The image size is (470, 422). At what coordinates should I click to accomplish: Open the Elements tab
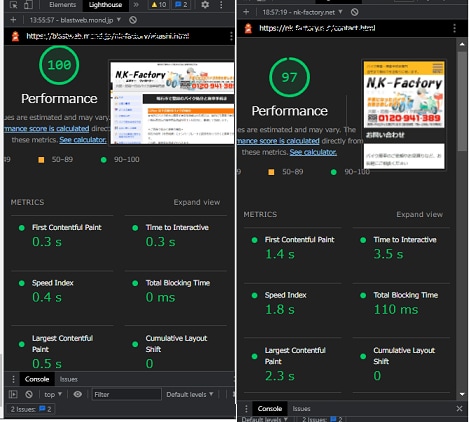pyautogui.click(x=62, y=5)
